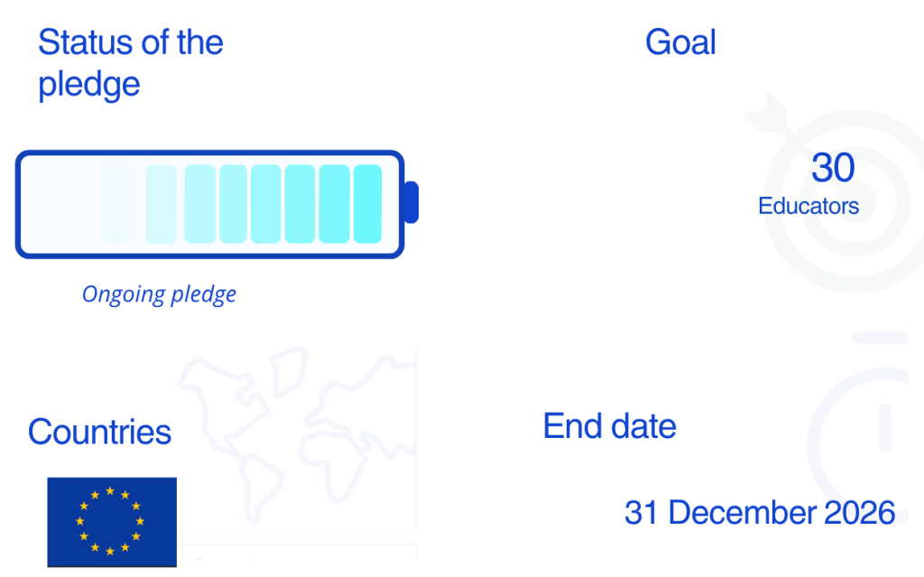Click the date "31 December 2026"
Viewport: 924px width, 577px height.
pyautogui.click(x=759, y=513)
